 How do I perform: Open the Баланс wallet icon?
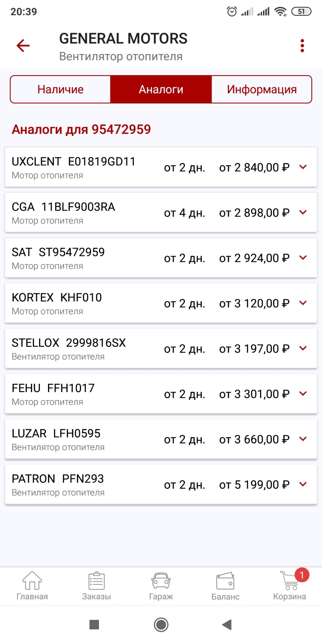point(225,586)
